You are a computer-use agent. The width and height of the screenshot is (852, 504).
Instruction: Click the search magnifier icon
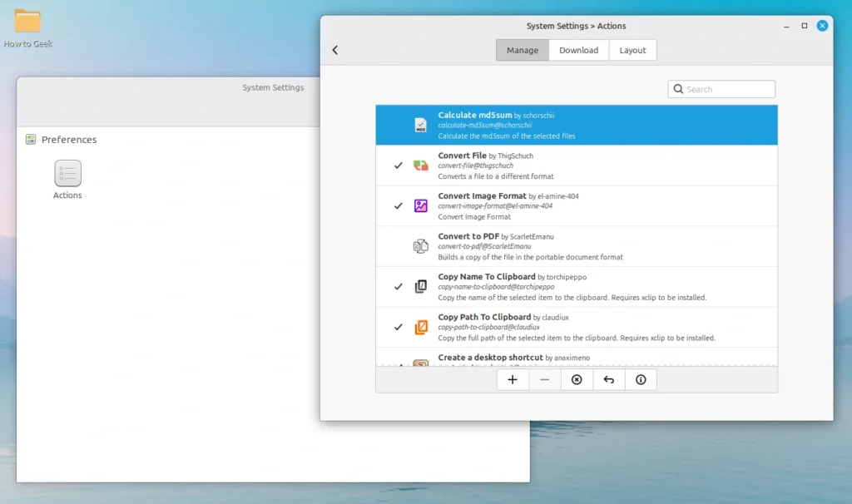tap(679, 88)
